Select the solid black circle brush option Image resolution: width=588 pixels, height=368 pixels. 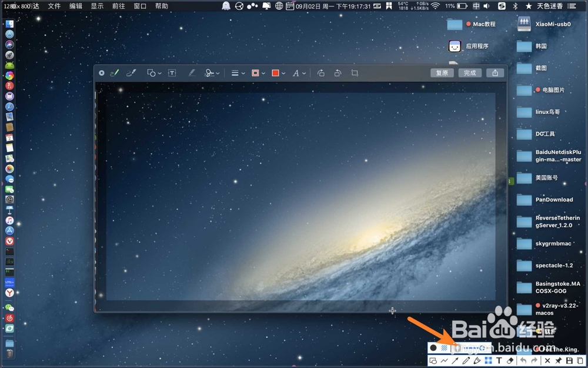pos(433,348)
